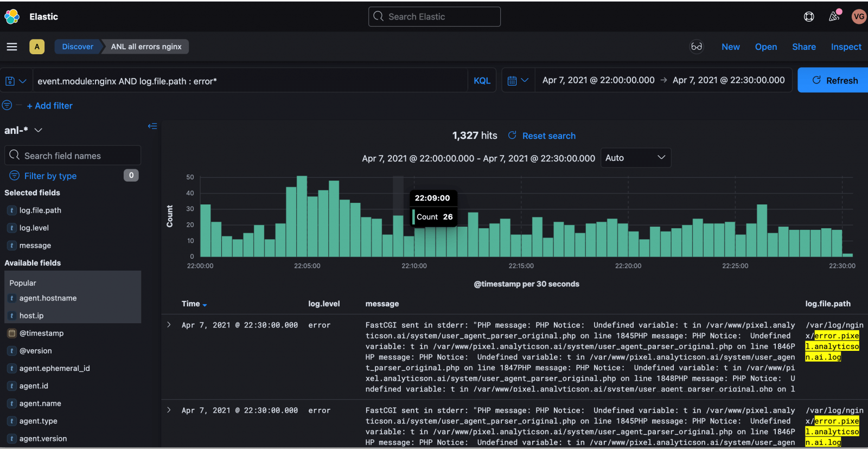Expand the second log row

169,410
